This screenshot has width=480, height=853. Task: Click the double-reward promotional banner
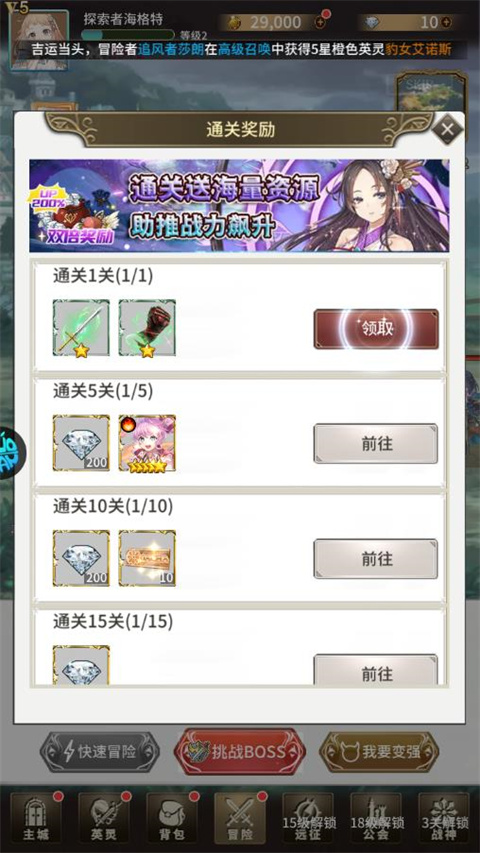pos(239,206)
